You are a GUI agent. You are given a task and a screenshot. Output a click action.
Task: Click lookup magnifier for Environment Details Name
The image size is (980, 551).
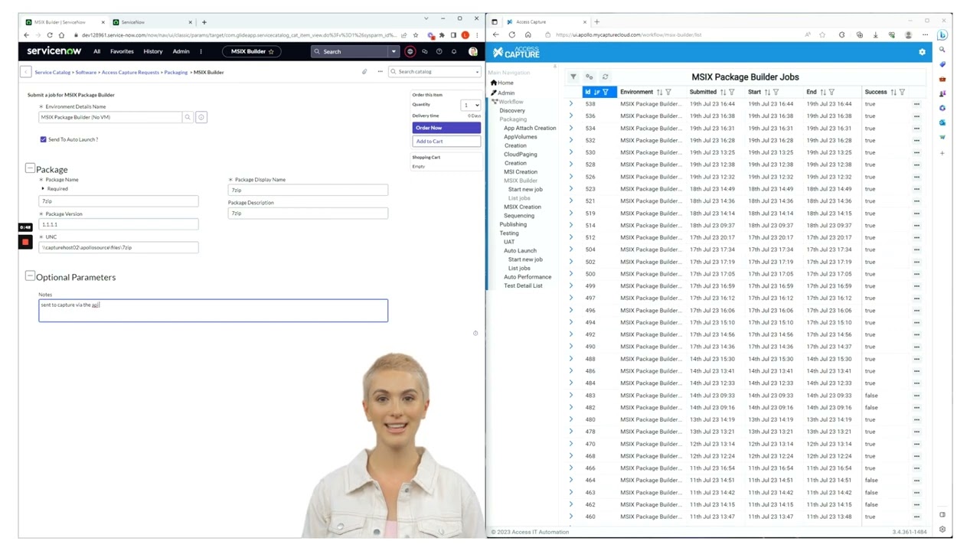coord(188,117)
